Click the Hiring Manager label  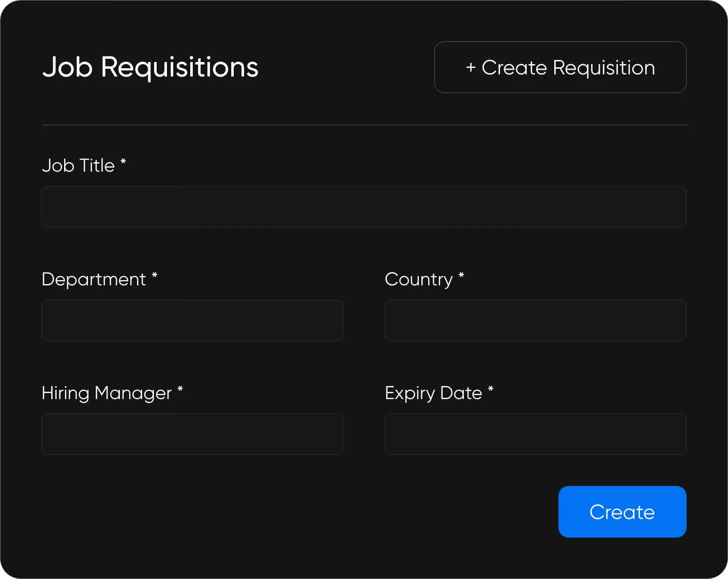(x=106, y=393)
